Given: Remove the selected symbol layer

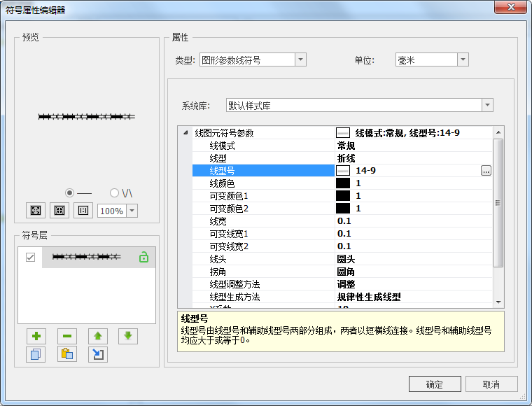Looking at the screenshot, I should (x=67, y=336).
